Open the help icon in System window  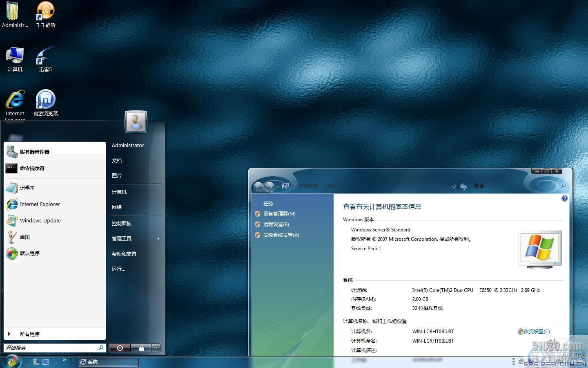click(565, 198)
